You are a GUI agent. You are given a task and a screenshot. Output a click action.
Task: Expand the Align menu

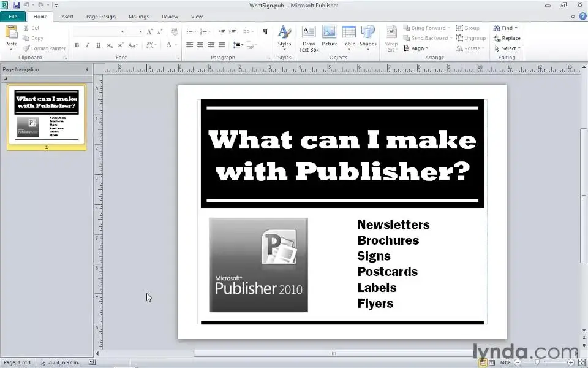click(416, 48)
